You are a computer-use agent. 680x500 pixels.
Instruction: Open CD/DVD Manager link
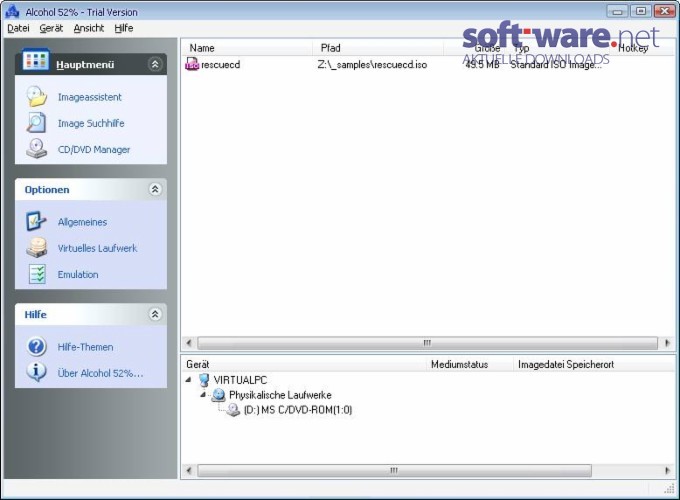[94, 150]
